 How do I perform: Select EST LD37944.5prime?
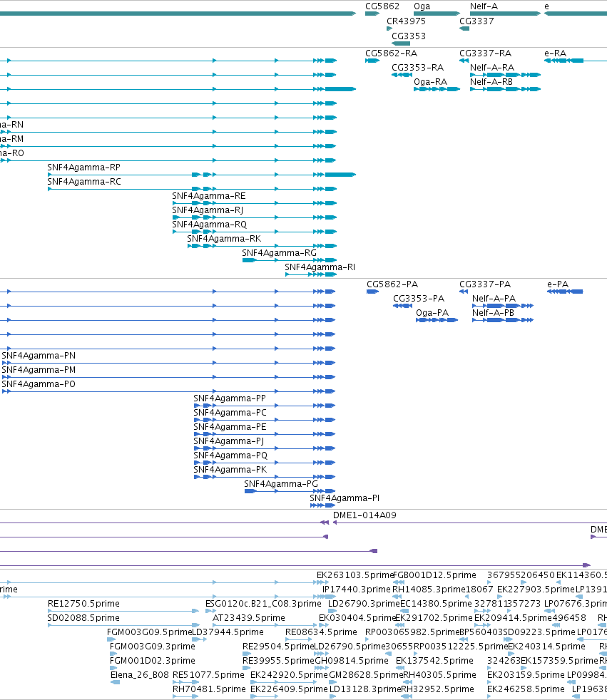pos(228,632)
